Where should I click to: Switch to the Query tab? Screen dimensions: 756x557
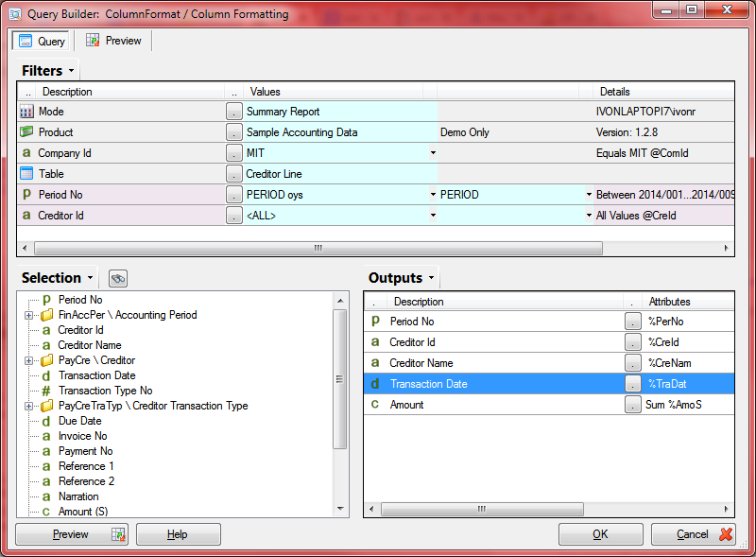41,41
